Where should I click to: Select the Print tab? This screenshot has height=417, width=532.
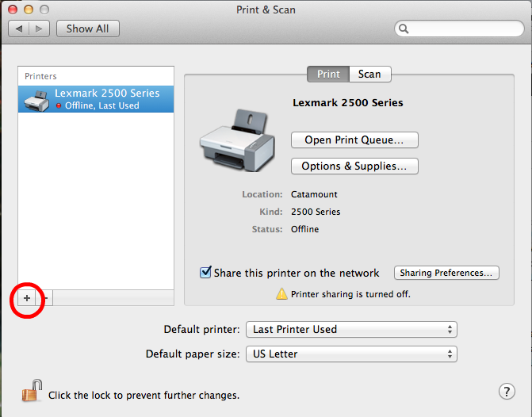pos(328,74)
